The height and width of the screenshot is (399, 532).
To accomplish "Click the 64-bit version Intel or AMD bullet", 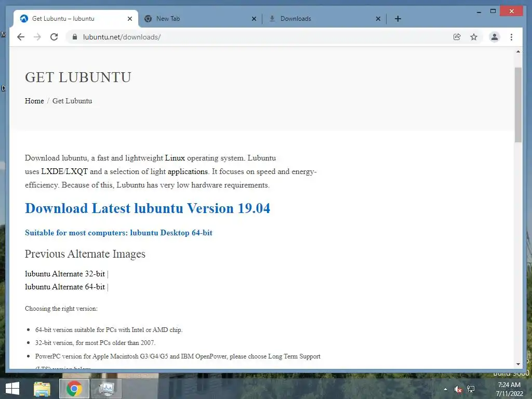I will (109, 330).
